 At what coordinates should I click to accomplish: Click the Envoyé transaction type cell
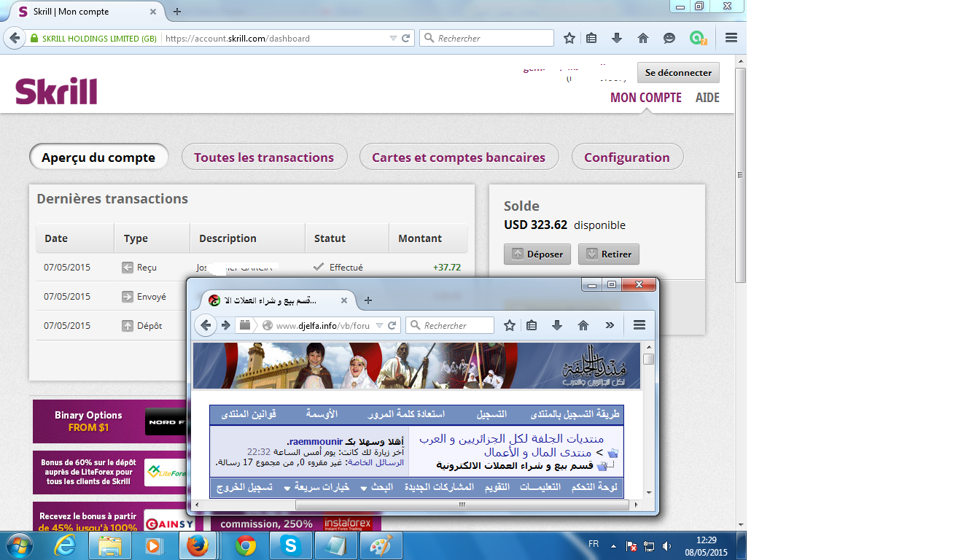pyautogui.click(x=144, y=297)
